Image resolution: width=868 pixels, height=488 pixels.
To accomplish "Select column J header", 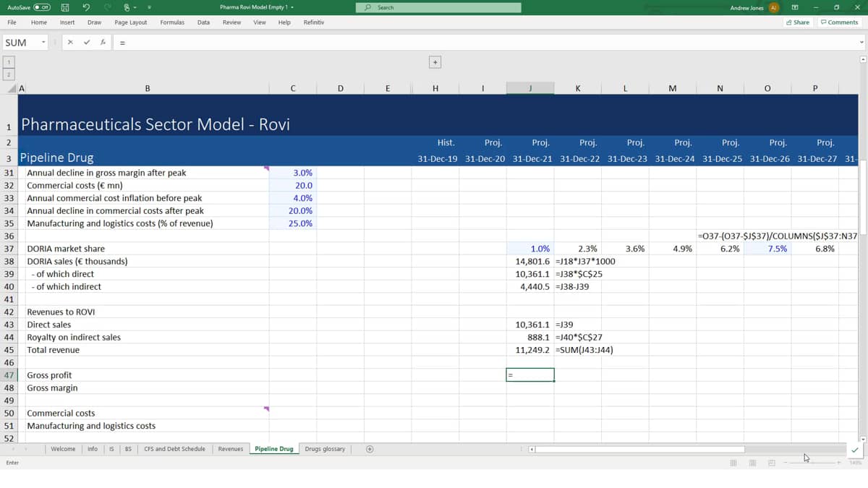I will point(530,88).
